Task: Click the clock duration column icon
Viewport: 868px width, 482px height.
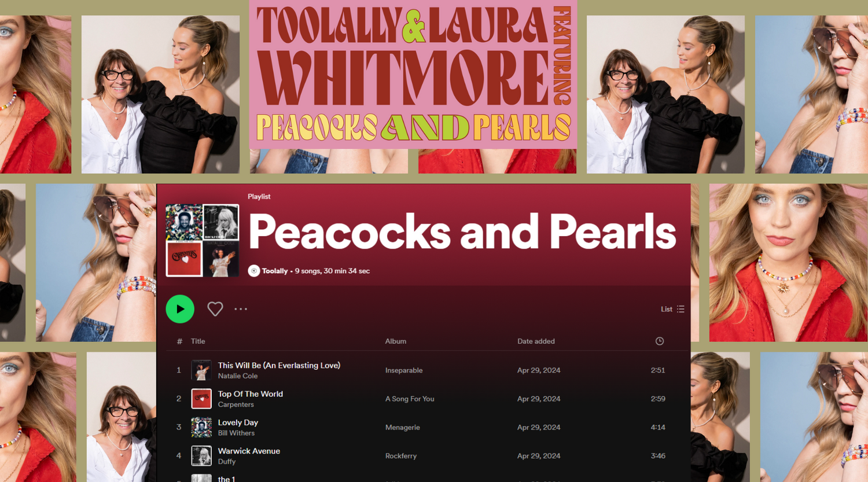Action: [659, 341]
